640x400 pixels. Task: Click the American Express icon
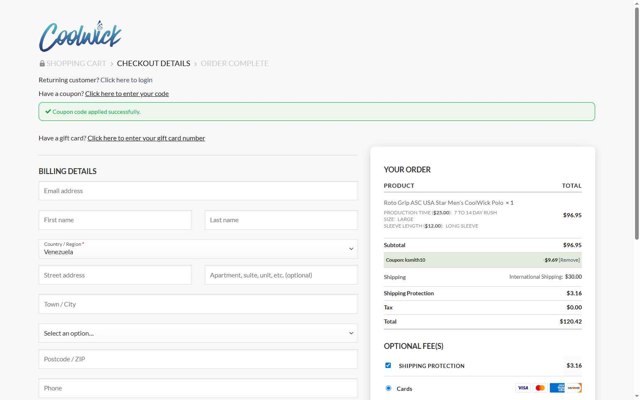557,388
